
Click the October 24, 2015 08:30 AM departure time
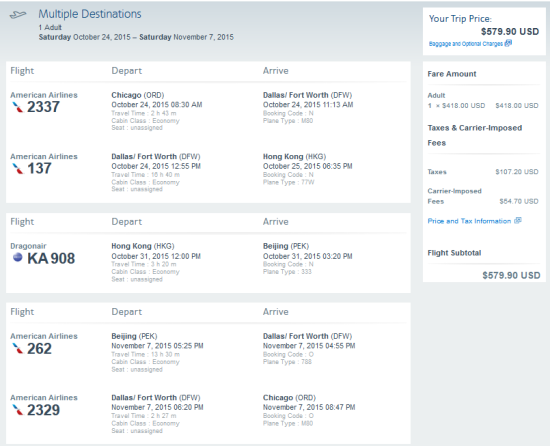click(157, 104)
